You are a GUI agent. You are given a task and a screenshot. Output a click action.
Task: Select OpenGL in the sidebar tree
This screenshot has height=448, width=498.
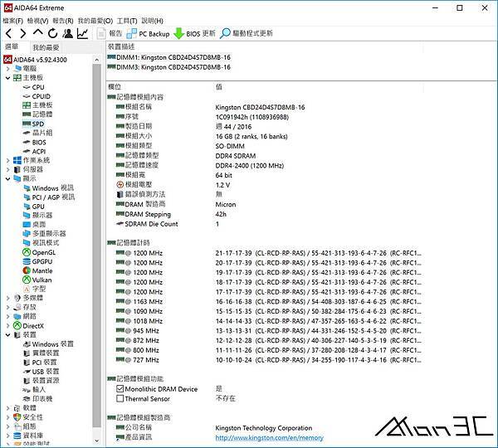click(39, 252)
